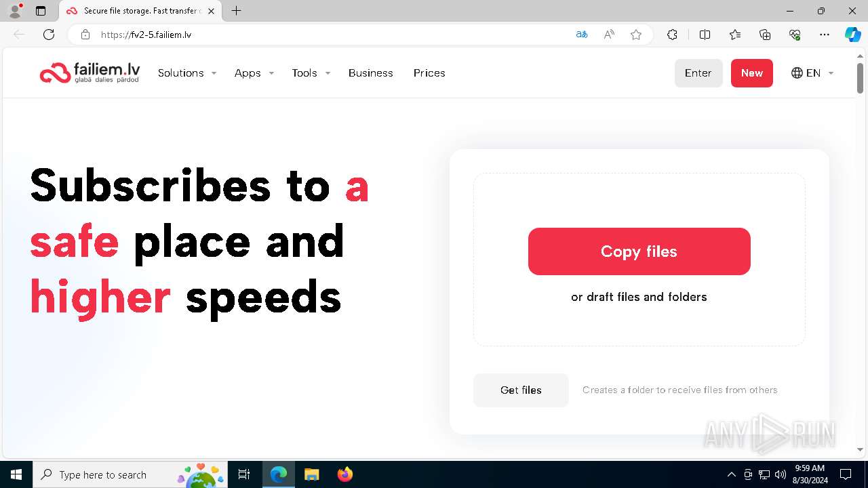Open the clock showing 9:59 AM
The width and height of the screenshot is (868, 488).
[x=810, y=474]
